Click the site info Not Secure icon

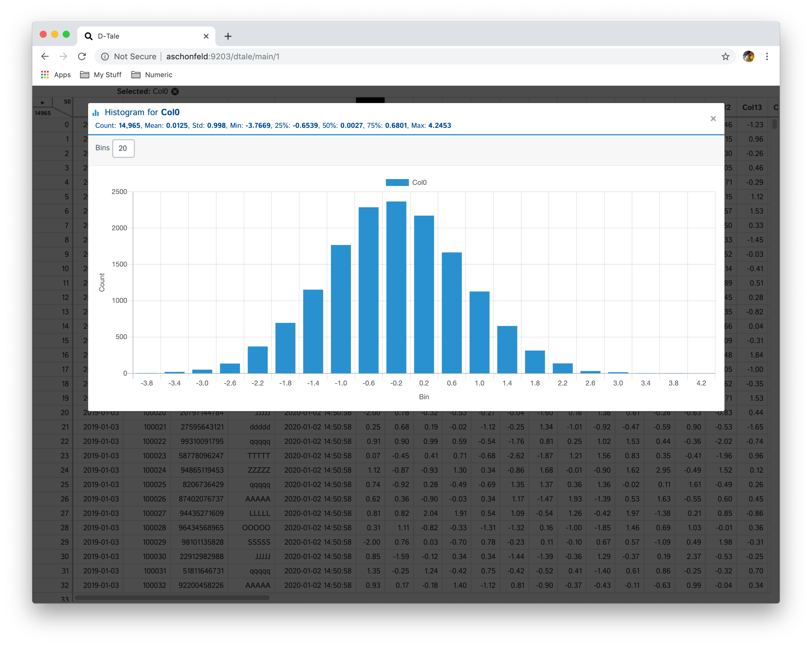105,56
